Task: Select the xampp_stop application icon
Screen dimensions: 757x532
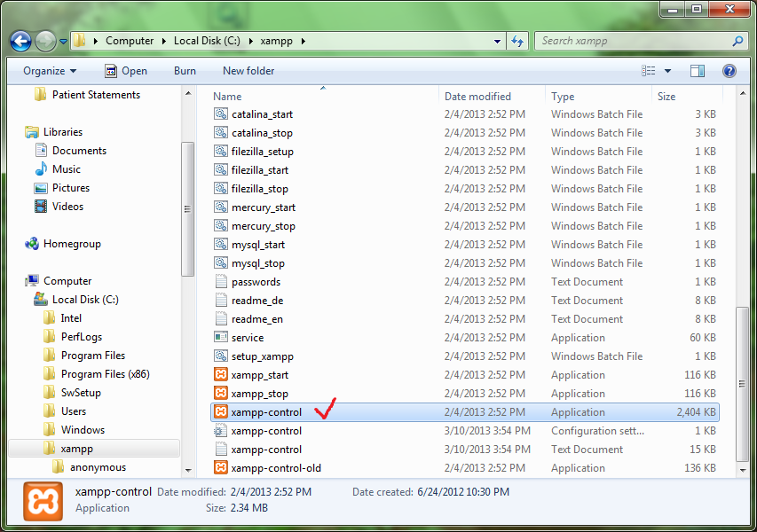Action: 221,394
